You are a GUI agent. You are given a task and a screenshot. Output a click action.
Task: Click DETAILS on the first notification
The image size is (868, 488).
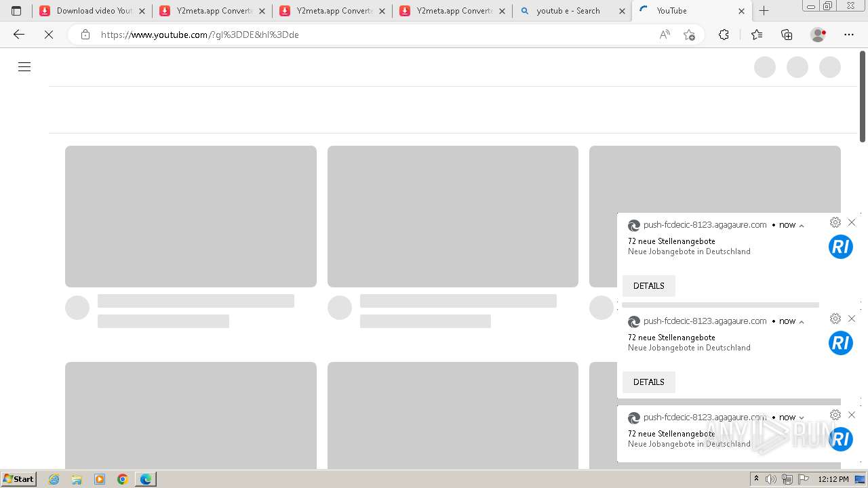click(x=649, y=286)
